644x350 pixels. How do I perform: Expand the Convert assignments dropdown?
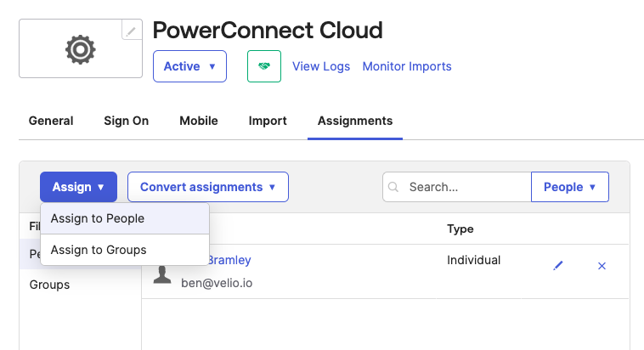(x=207, y=187)
